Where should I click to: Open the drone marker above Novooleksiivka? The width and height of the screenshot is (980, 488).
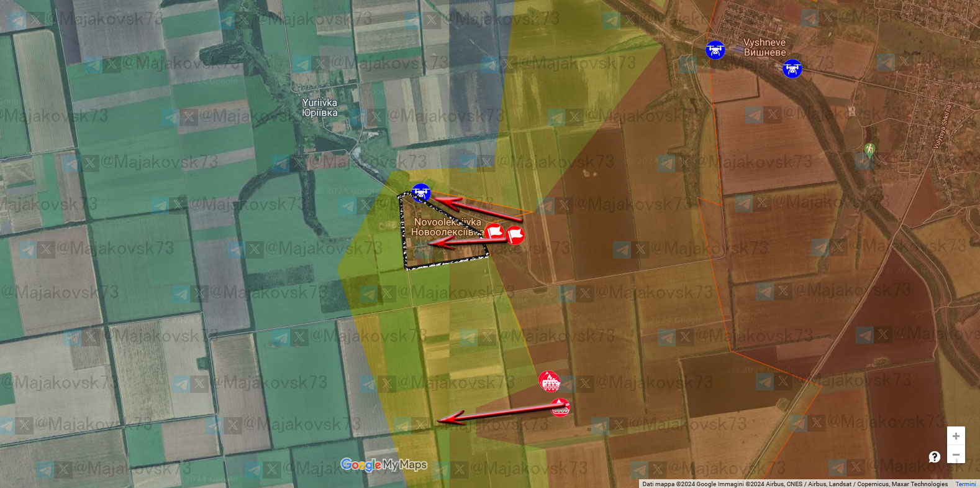pyautogui.click(x=420, y=193)
